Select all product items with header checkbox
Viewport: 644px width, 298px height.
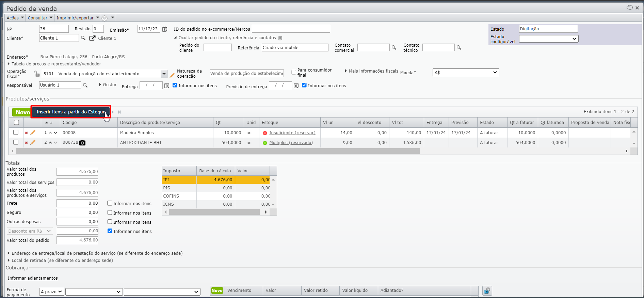16,123
